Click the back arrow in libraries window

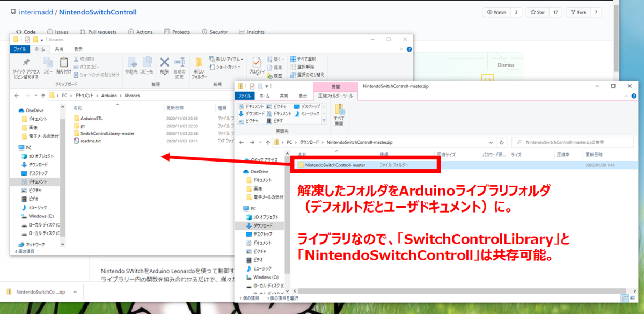[17, 96]
